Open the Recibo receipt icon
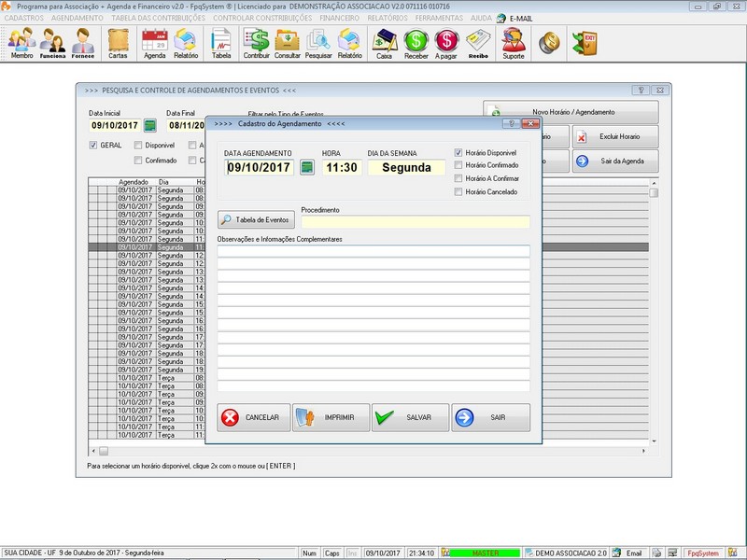This screenshot has height=560, width=747. (x=478, y=43)
